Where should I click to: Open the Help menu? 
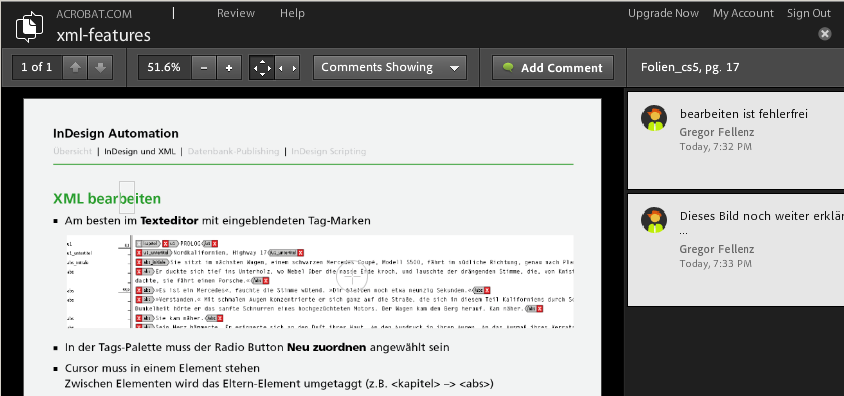tap(292, 13)
